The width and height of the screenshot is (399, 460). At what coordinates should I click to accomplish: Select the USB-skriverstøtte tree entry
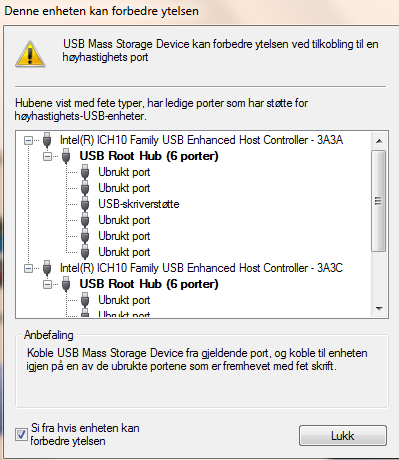139,204
